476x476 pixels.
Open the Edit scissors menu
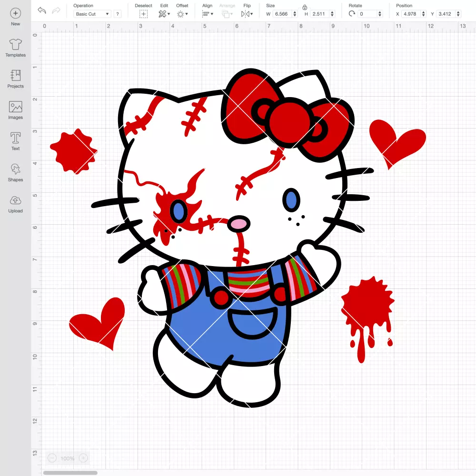[164, 14]
